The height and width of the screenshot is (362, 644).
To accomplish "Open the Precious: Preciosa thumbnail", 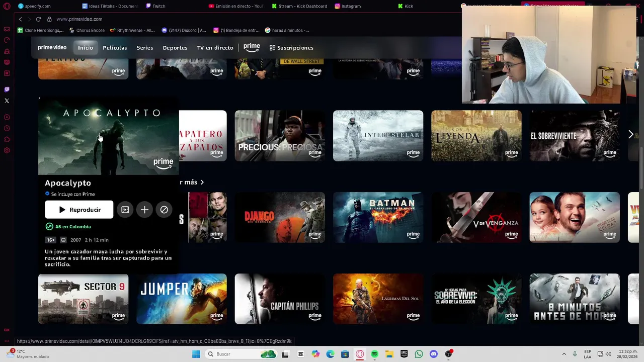I will click(x=280, y=136).
